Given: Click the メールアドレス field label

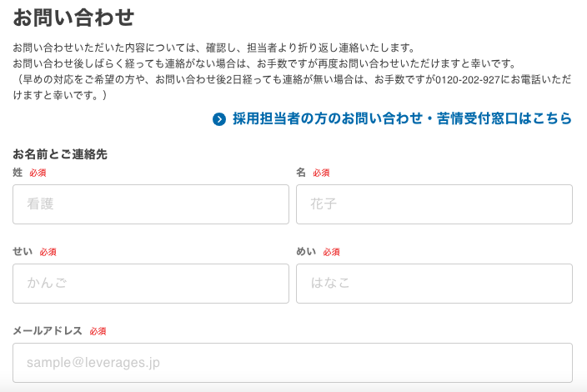Looking at the screenshot, I should pos(48,331).
